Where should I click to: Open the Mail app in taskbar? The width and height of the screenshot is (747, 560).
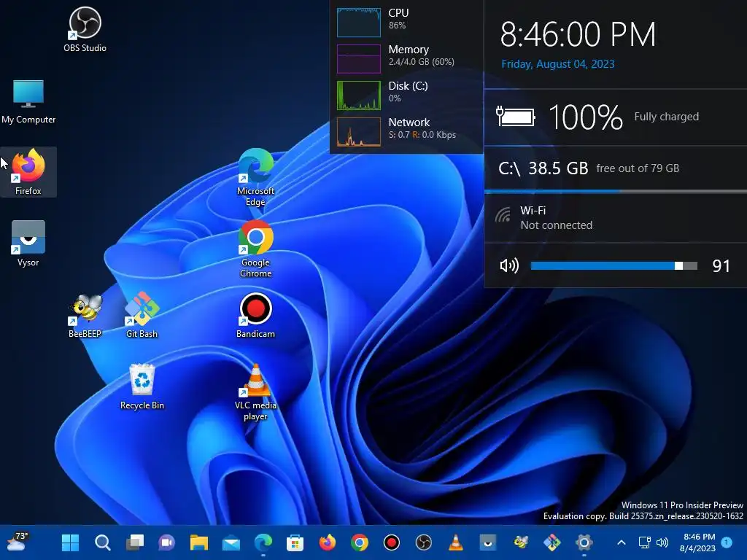[231, 542]
